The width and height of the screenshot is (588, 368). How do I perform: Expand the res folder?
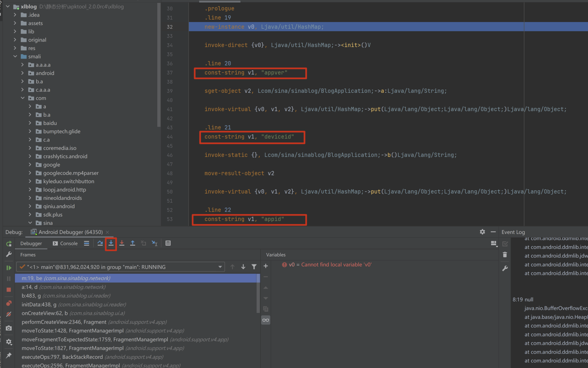(x=15, y=48)
